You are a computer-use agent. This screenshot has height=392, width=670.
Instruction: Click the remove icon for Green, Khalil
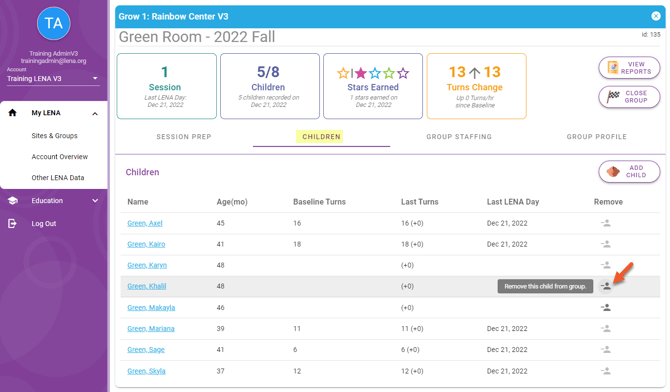(605, 286)
